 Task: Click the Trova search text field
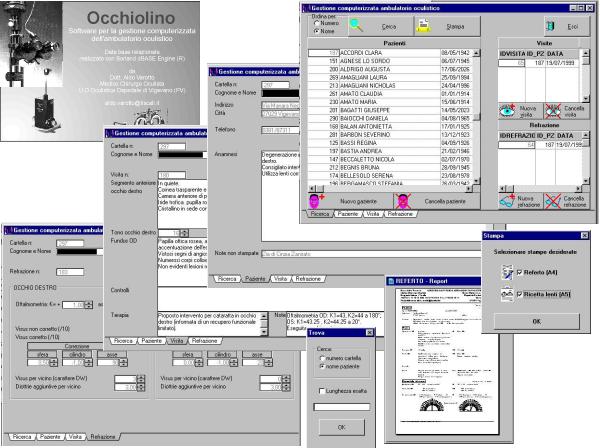(341, 407)
